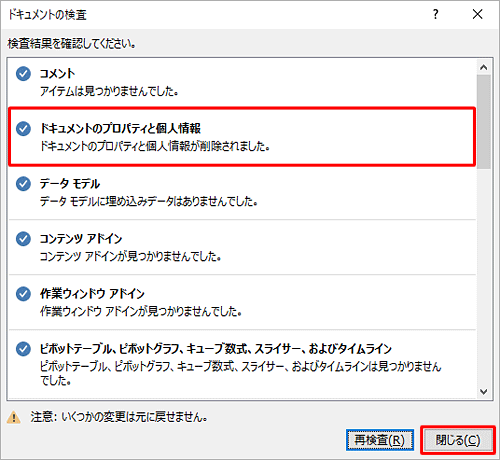Click the check icon beside 作業ウィンドウ アドイン
Image resolution: width=500 pixels, height=460 pixels.
coord(23,294)
